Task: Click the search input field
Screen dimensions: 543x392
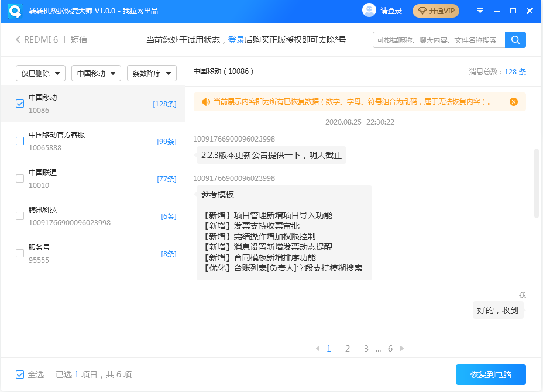Action: [439, 40]
